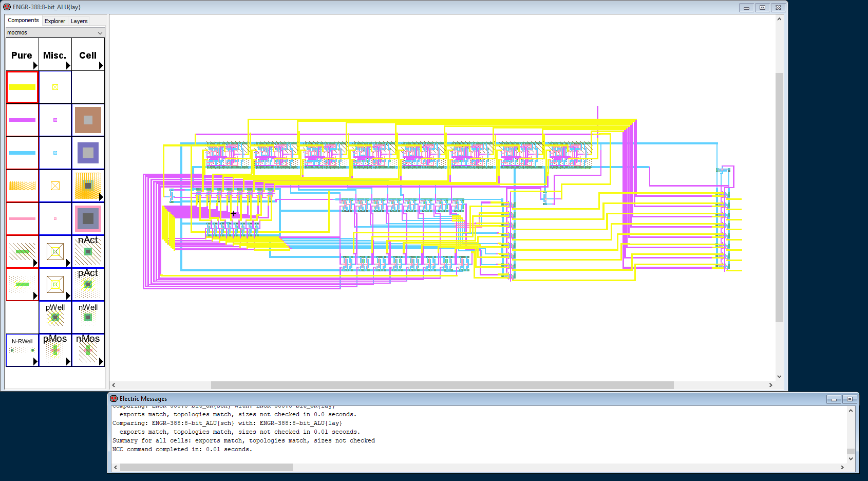Switch to the Components tab

23,21
